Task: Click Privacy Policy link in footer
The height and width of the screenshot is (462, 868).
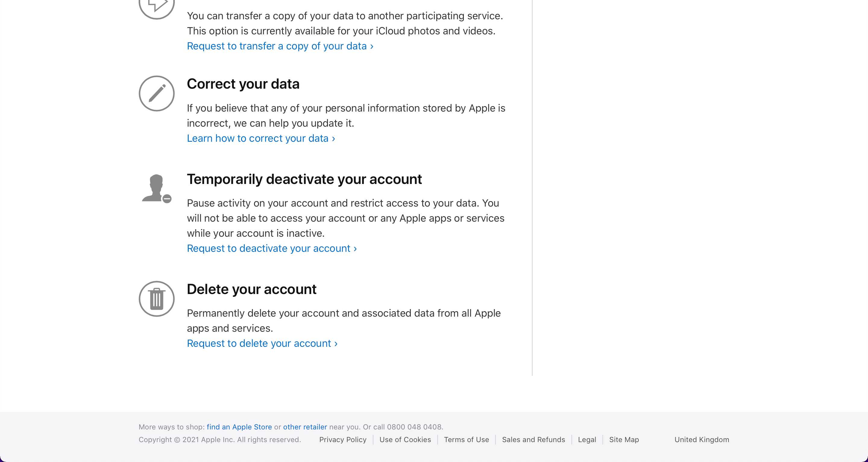Action: pos(343,440)
